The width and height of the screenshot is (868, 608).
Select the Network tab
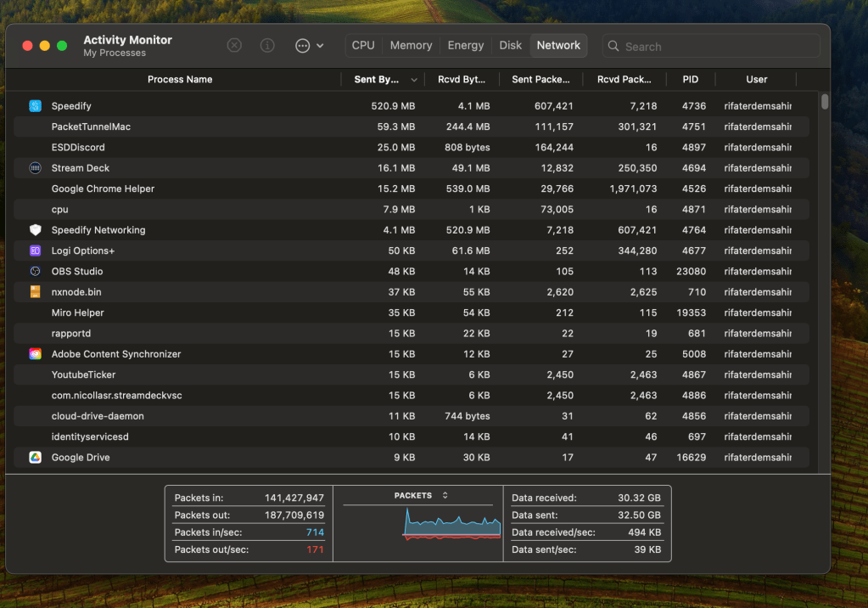558,46
